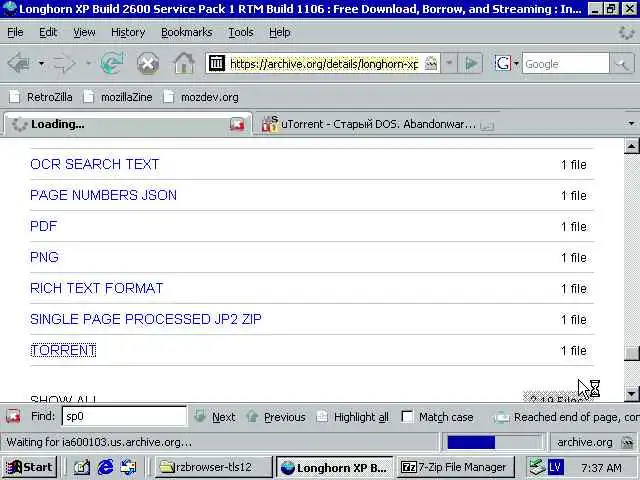This screenshot has width=640, height=480.
Task: Click the Highlight all button
Action: 353,417
